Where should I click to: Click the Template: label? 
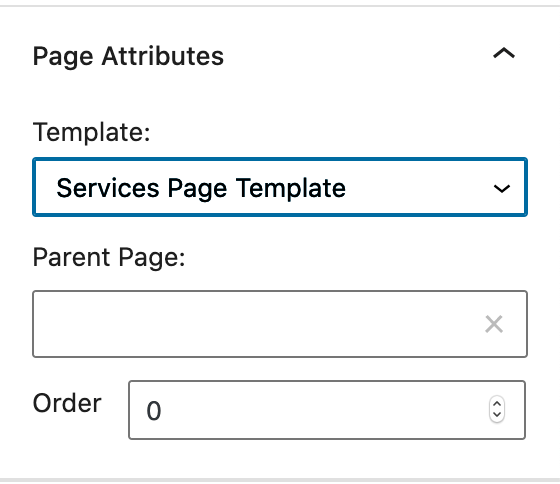(x=91, y=132)
